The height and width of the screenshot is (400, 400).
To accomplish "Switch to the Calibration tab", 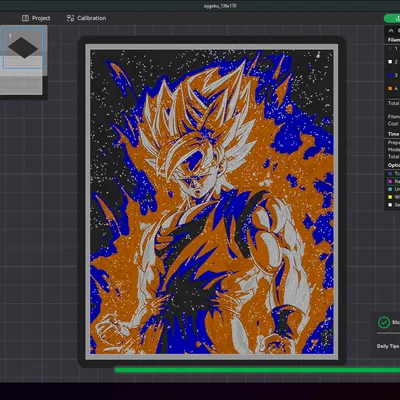I will [86, 18].
